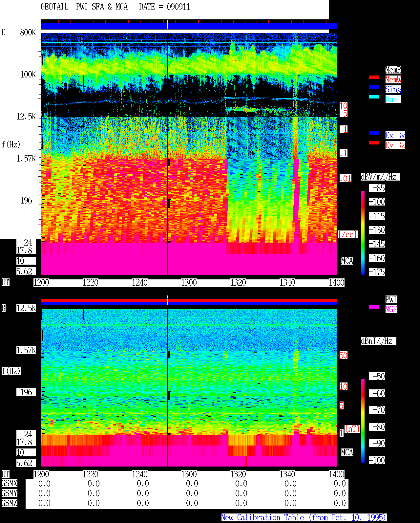Click the PWI legend label

(391, 299)
